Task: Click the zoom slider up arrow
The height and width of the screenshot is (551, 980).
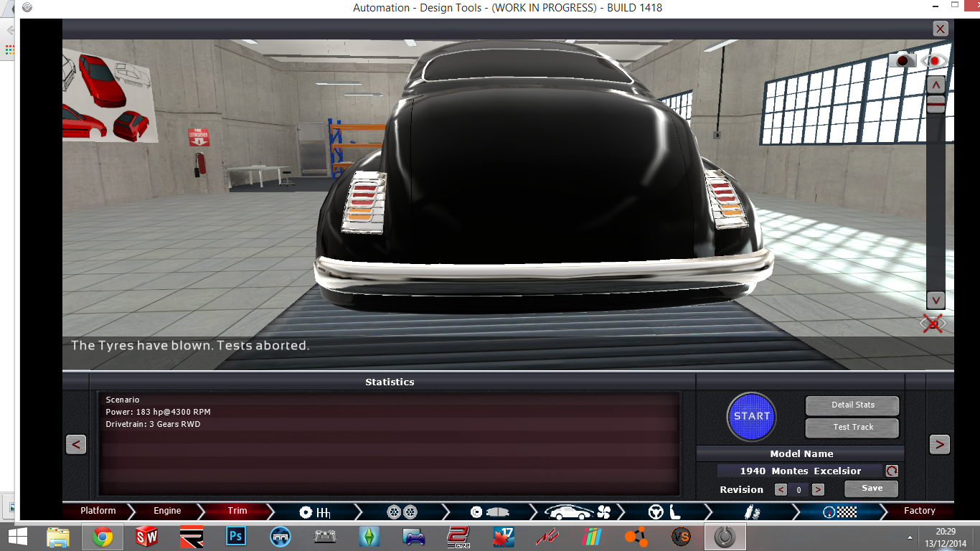Action: tap(936, 85)
